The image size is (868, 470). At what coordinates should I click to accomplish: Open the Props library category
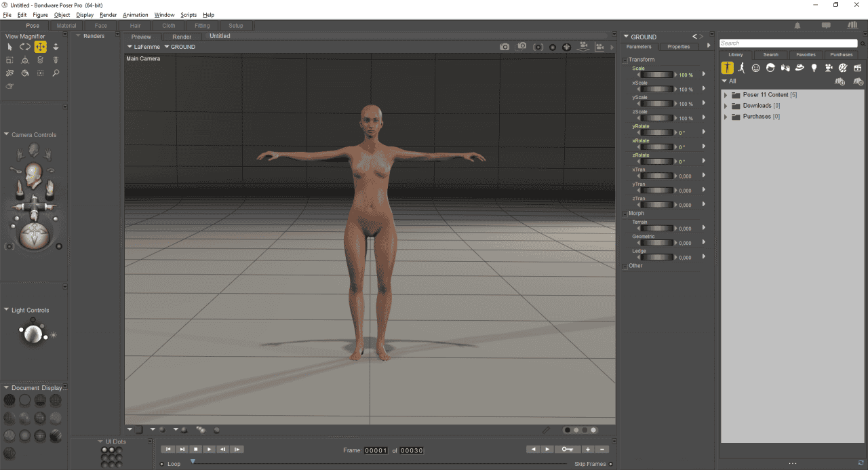[800, 68]
